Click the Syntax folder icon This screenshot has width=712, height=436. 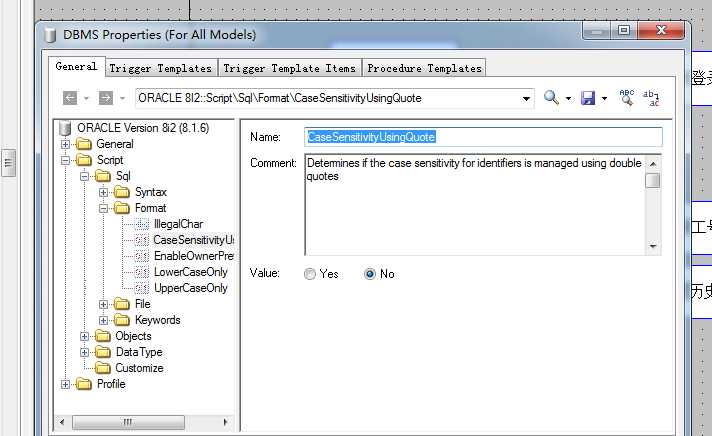click(122, 192)
